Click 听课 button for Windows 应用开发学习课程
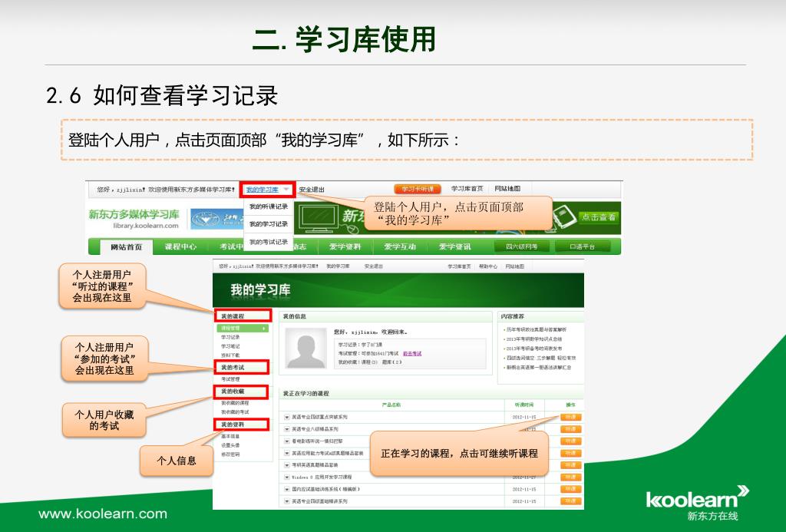Screen dimensions: 786x532 coord(570,477)
